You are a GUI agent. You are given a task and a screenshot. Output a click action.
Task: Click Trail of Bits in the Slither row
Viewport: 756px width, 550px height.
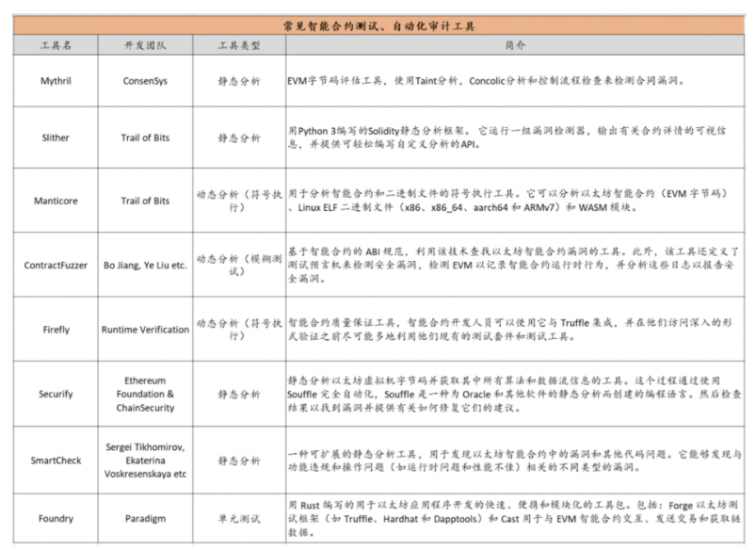[x=145, y=137]
